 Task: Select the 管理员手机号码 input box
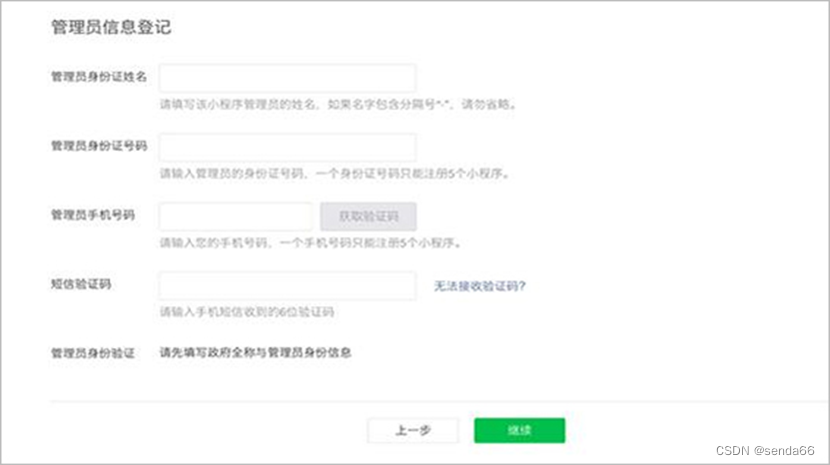(236, 216)
